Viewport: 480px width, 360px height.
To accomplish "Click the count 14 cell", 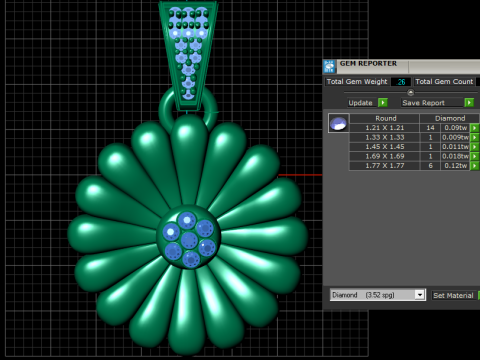I will tap(430, 128).
